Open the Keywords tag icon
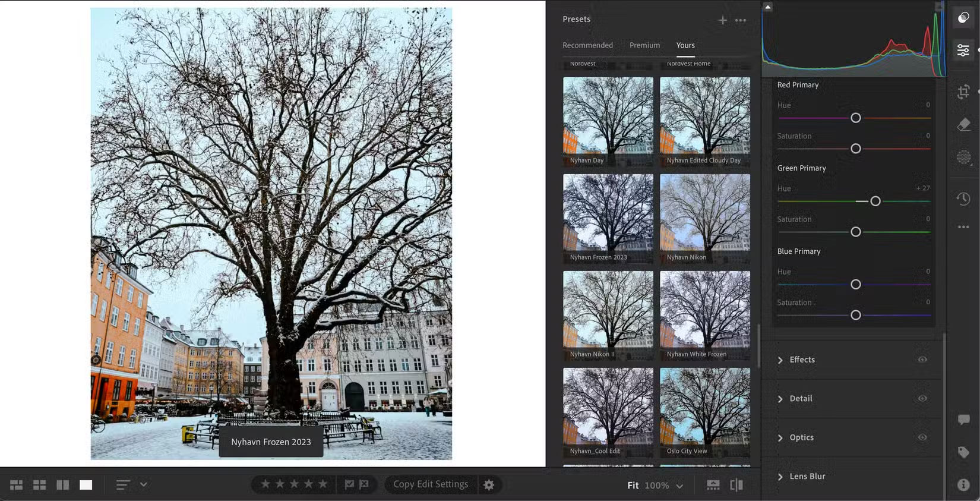 [963, 452]
